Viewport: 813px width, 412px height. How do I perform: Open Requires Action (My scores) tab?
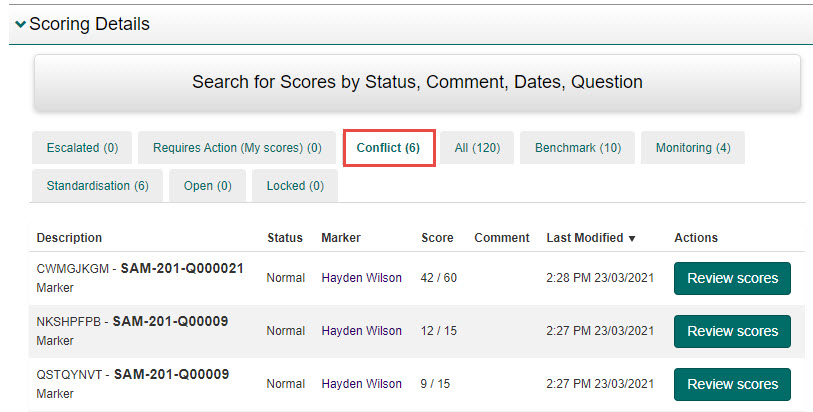click(x=237, y=148)
